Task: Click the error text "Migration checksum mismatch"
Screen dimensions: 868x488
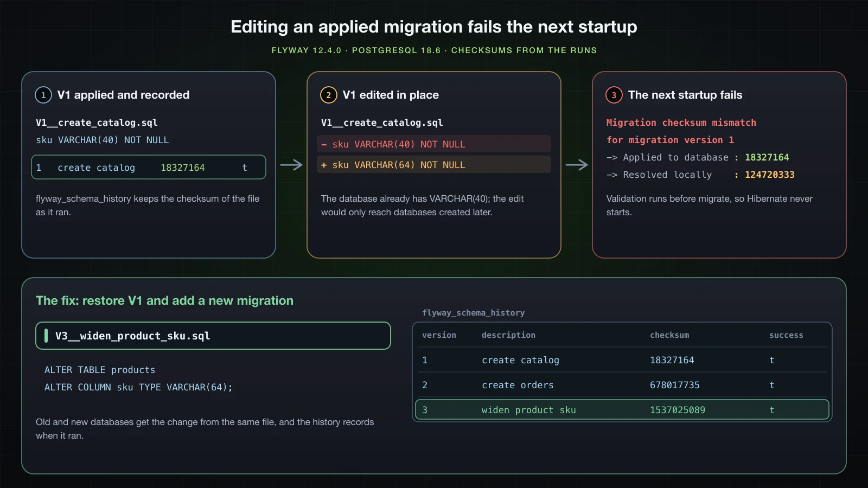Action: 681,123
